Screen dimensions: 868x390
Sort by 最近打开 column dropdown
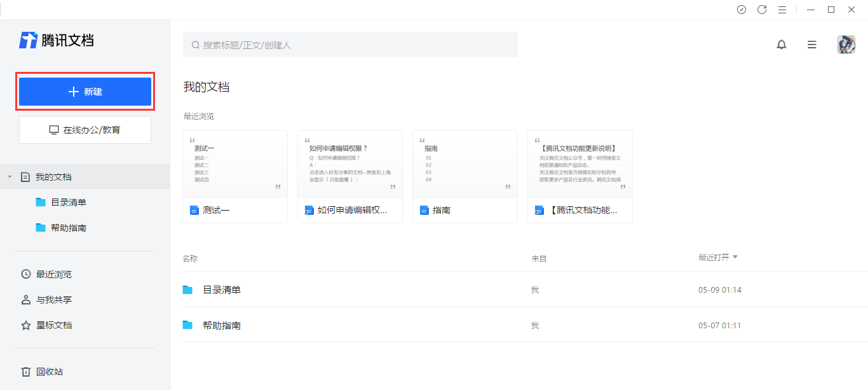(x=718, y=257)
